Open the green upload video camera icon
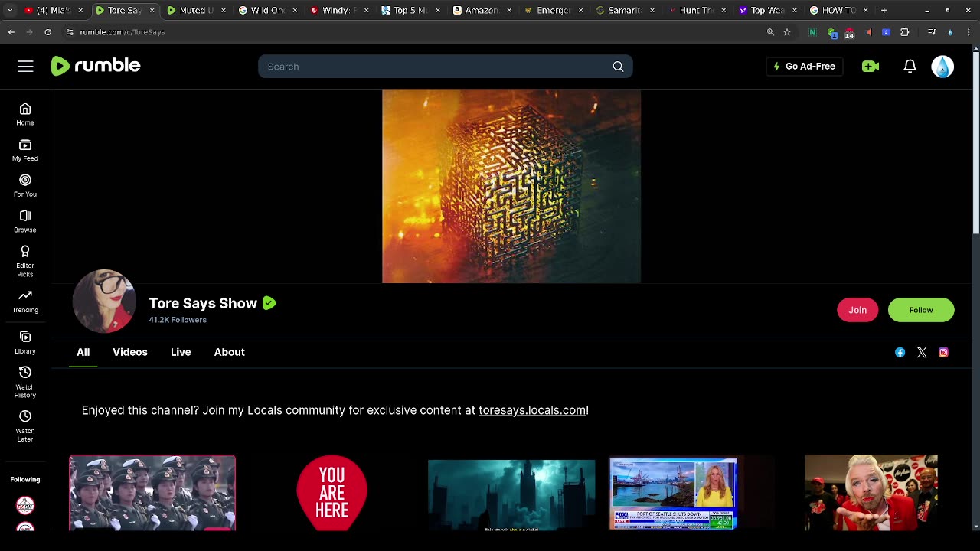This screenshot has width=980, height=551. 871,67
